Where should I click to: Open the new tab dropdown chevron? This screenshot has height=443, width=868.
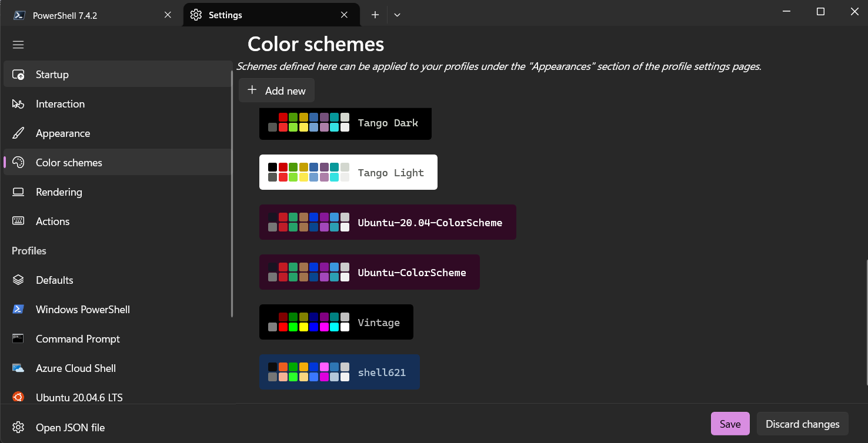click(397, 15)
